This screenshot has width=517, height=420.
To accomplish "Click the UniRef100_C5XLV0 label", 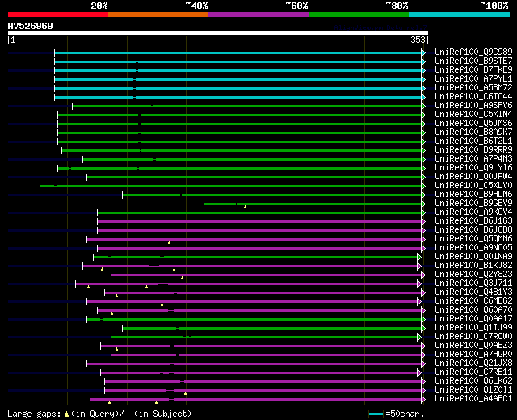I will (473, 186).
